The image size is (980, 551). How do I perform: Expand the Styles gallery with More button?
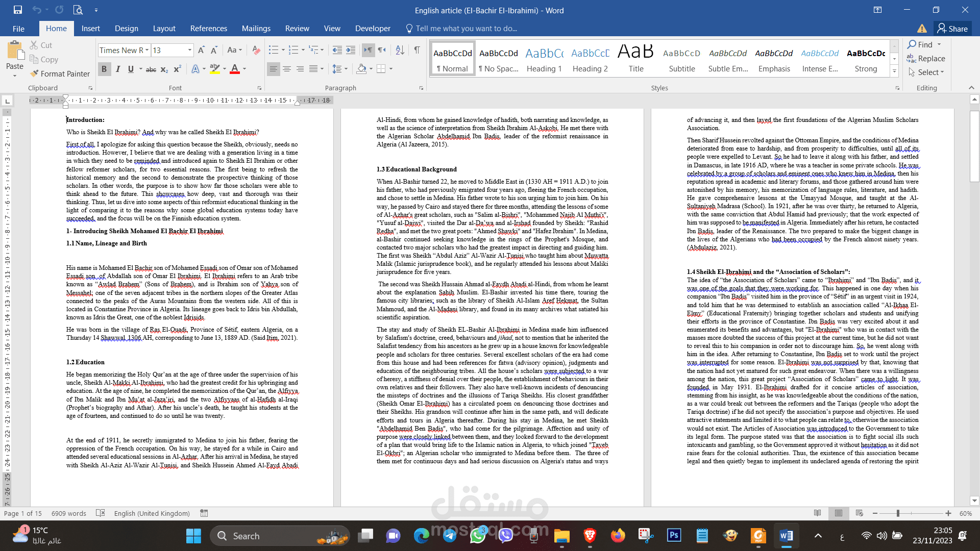click(894, 72)
